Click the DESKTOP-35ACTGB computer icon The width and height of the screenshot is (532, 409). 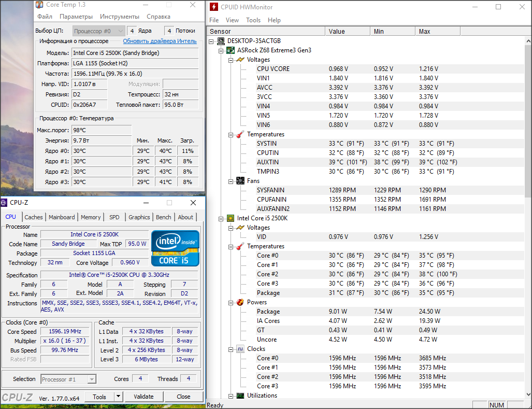221,41
